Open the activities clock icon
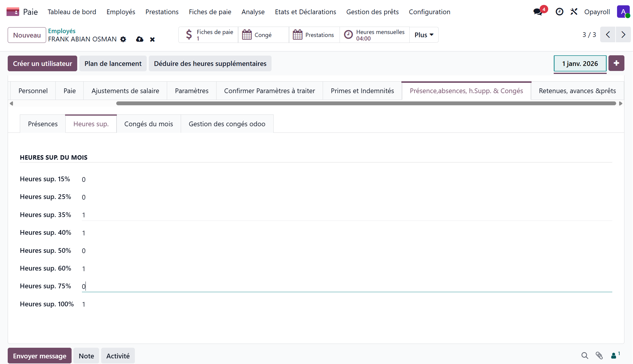Viewport: 633px width, 364px height. [559, 12]
